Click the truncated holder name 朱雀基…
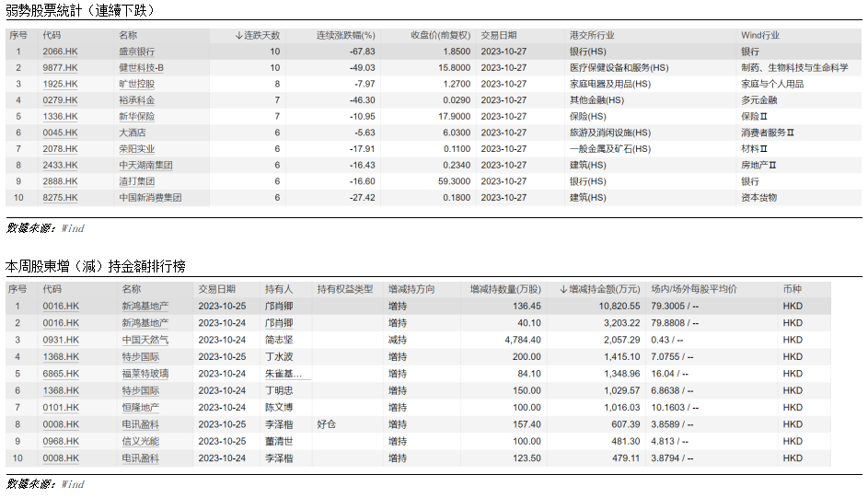This screenshot has width=868, height=498. [x=283, y=374]
